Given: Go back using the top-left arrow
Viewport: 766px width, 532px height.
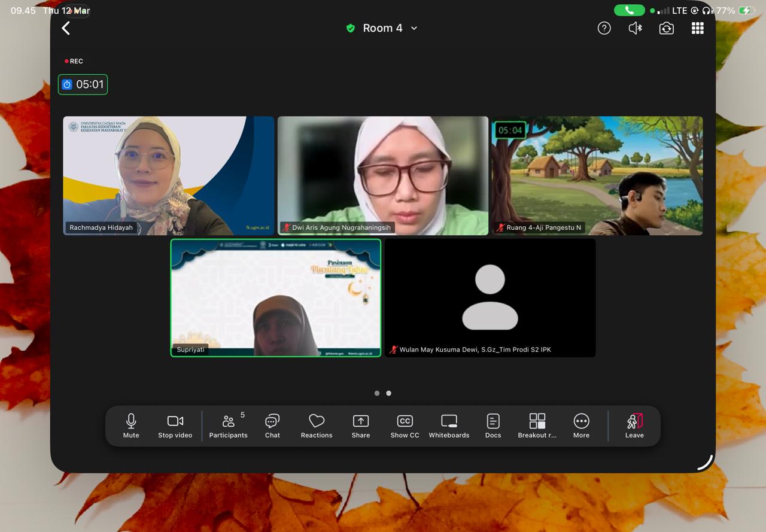Looking at the screenshot, I should pyautogui.click(x=66, y=28).
